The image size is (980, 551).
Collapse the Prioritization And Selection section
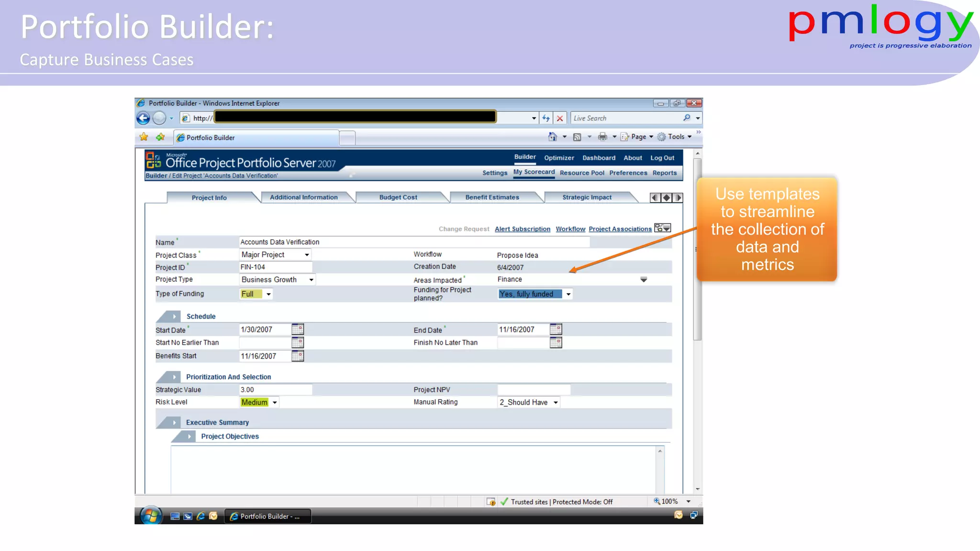point(174,377)
